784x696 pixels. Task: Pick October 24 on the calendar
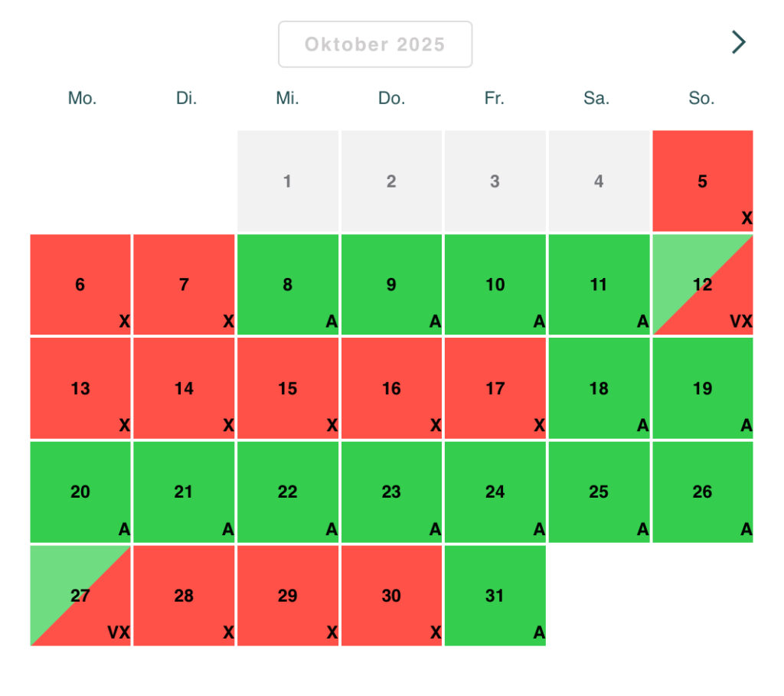pyautogui.click(x=495, y=492)
